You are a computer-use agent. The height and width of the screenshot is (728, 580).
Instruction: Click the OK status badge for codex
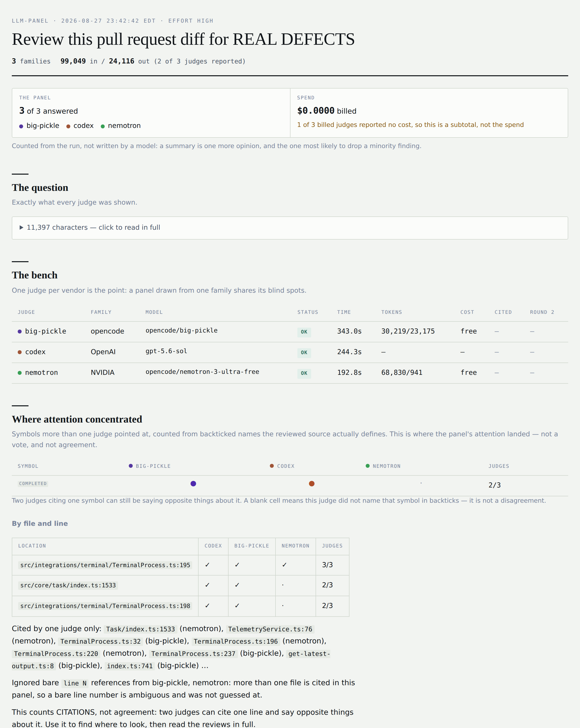[x=304, y=352]
